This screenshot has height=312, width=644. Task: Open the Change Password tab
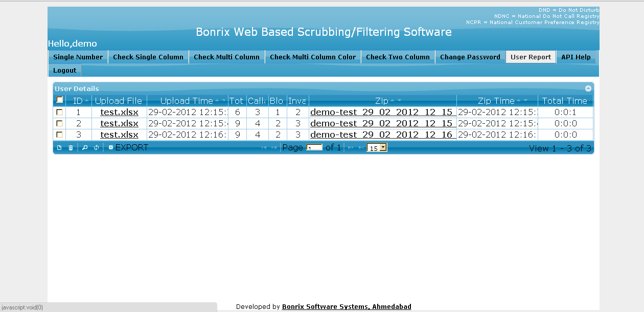470,57
